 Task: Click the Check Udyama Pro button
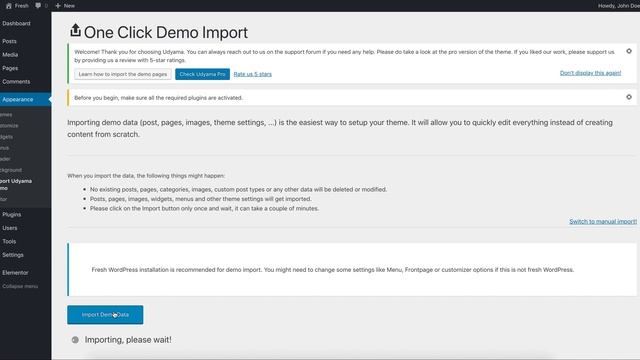202,74
